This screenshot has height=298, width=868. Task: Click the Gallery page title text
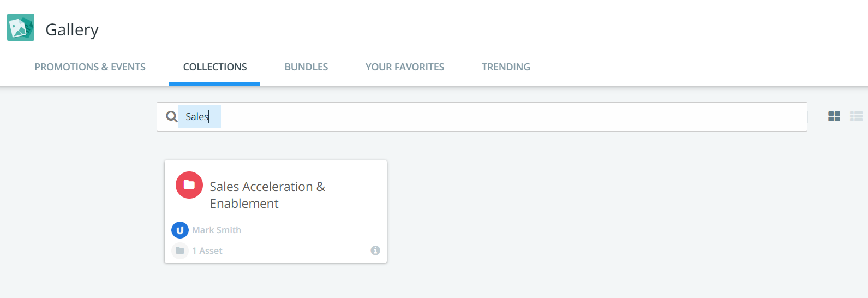coord(72,29)
